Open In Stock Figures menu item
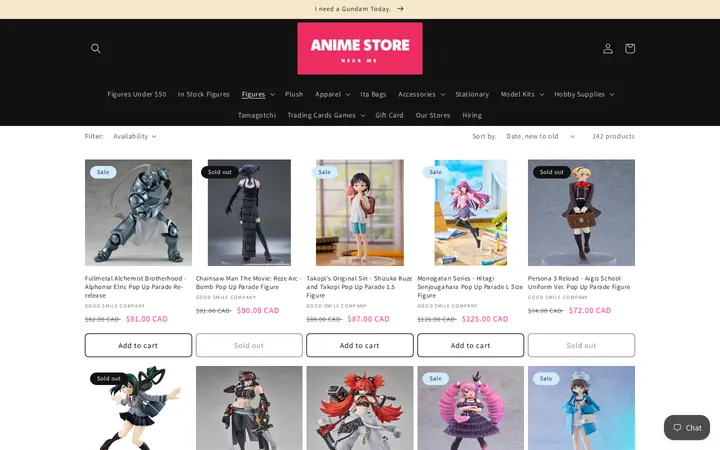 (203, 94)
